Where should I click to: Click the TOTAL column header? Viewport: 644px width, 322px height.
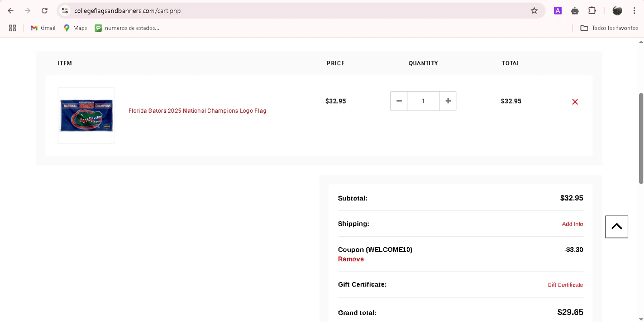pyautogui.click(x=511, y=63)
